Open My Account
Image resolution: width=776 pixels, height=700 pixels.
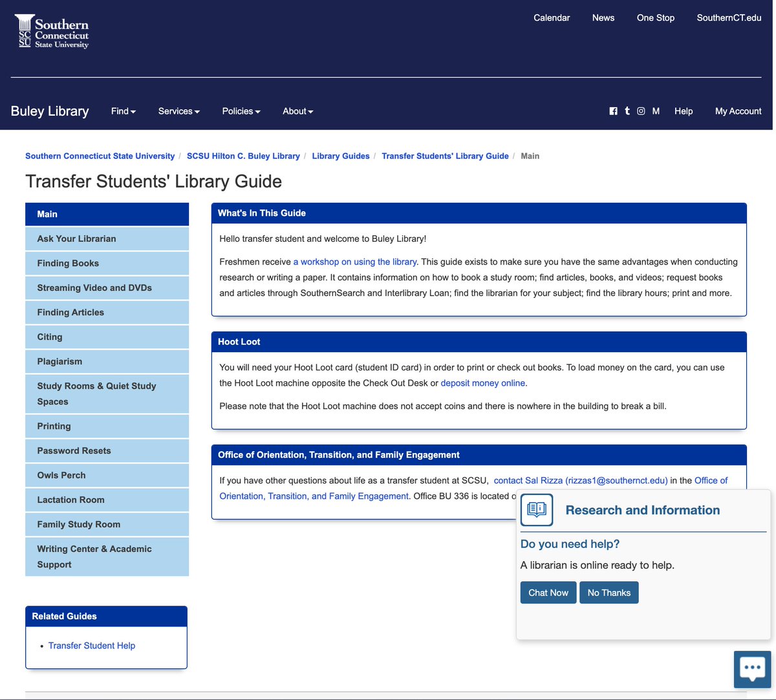(738, 111)
